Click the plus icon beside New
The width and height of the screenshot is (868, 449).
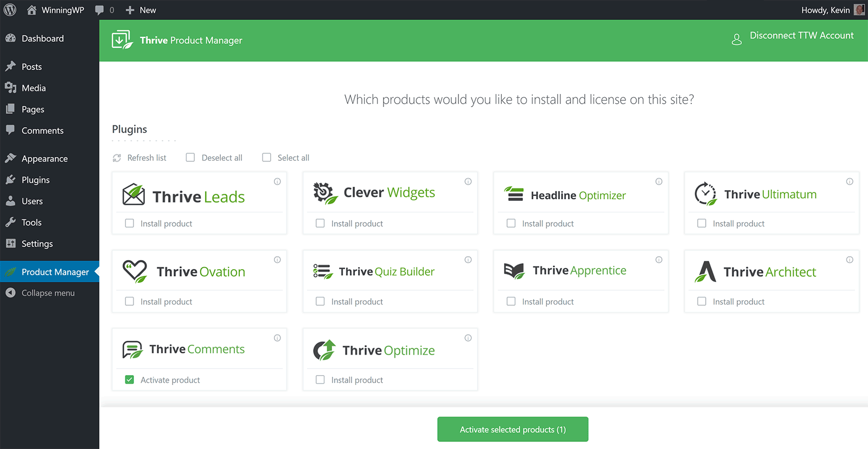tap(130, 10)
